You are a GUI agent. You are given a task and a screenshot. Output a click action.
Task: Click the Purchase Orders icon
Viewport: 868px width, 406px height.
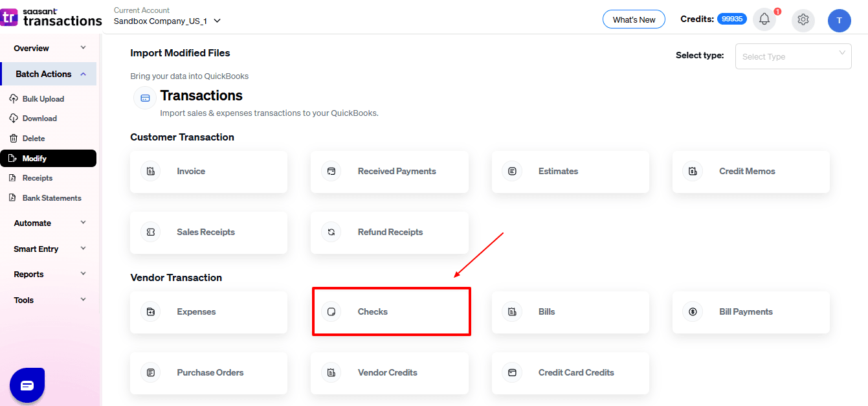(151, 373)
